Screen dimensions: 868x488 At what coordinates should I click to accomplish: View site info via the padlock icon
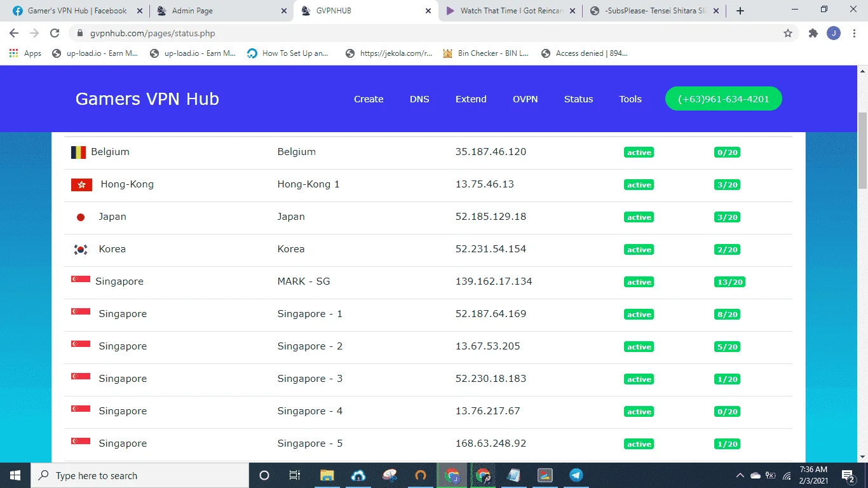(80, 33)
